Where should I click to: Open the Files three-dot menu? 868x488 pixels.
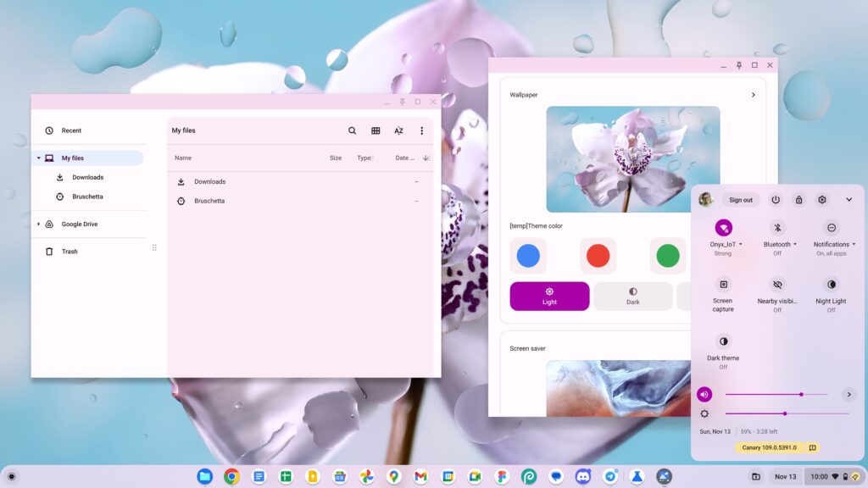421,130
